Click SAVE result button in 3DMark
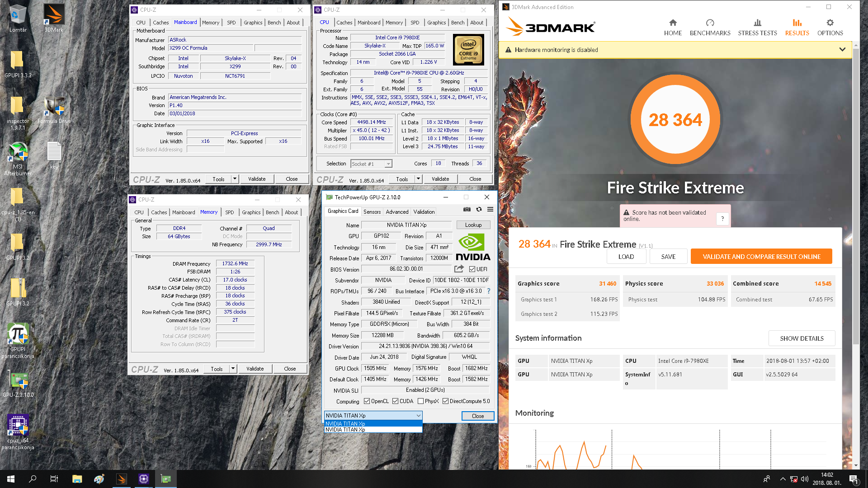 (x=668, y=257)
